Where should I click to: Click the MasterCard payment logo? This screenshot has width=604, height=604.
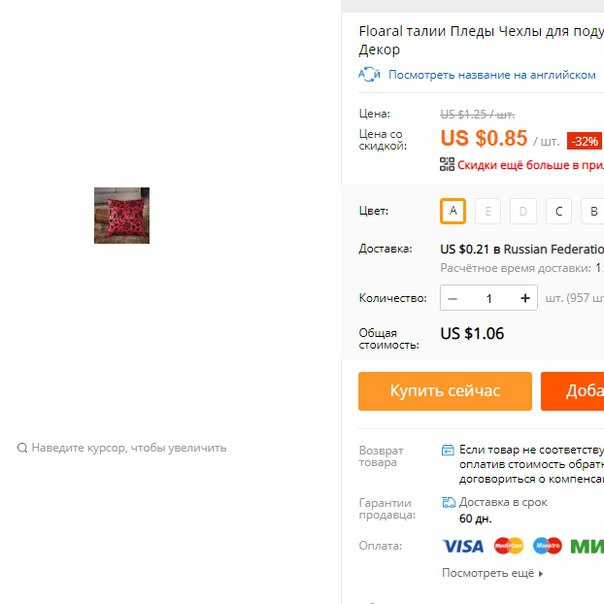pos(508,546)
